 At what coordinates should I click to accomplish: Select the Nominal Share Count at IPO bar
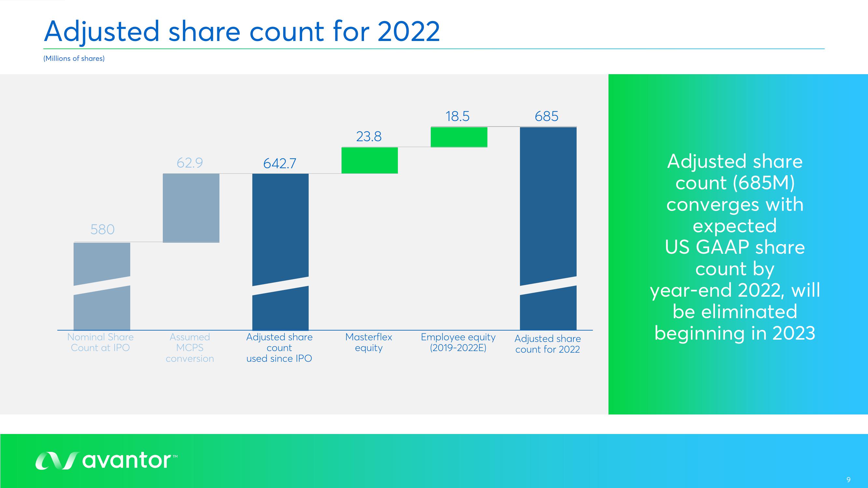pos(102,286)
